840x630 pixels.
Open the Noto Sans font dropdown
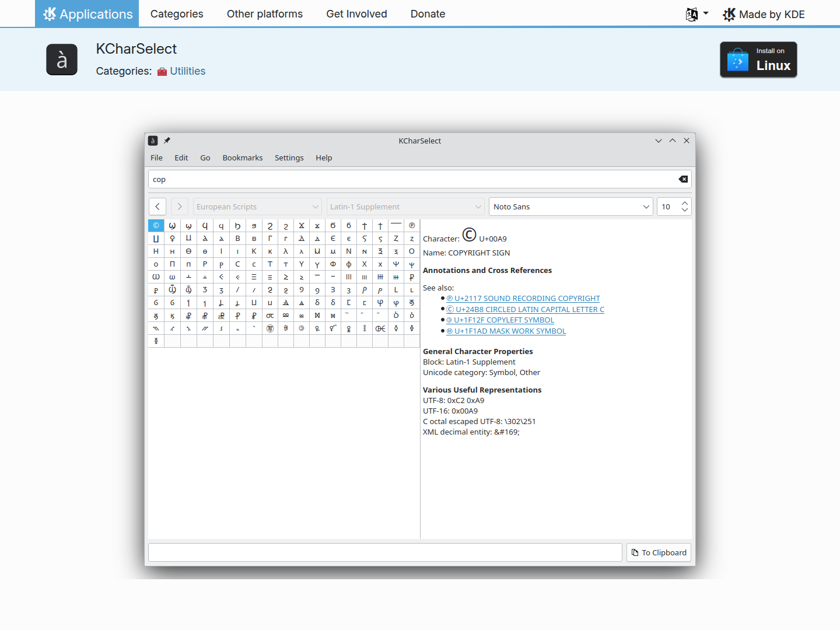click(x=570, y=206)
